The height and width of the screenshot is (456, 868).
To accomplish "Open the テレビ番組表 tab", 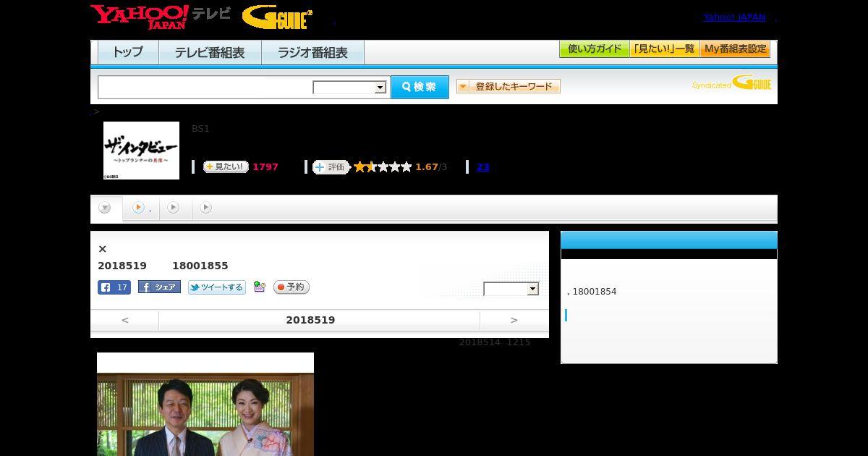I will coord(210,53).
